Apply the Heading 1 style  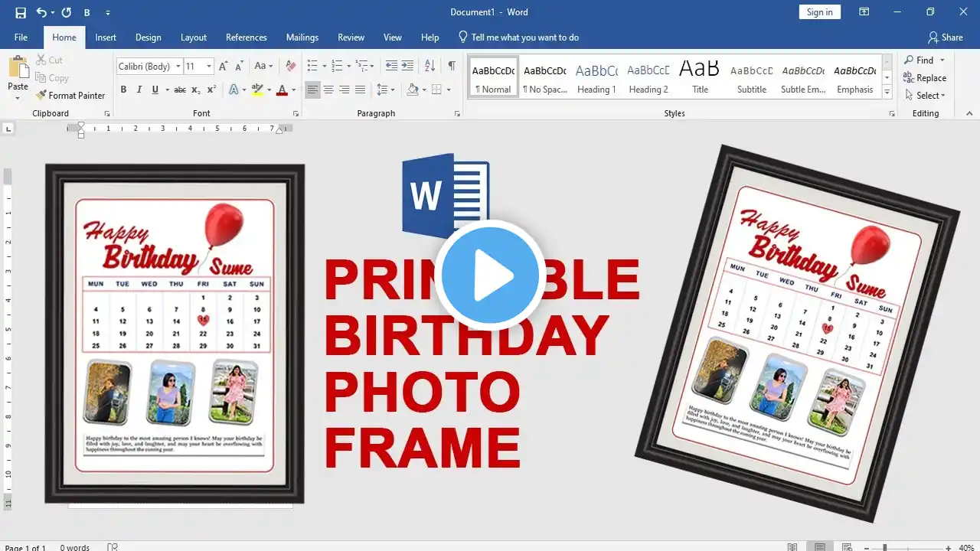596,77
